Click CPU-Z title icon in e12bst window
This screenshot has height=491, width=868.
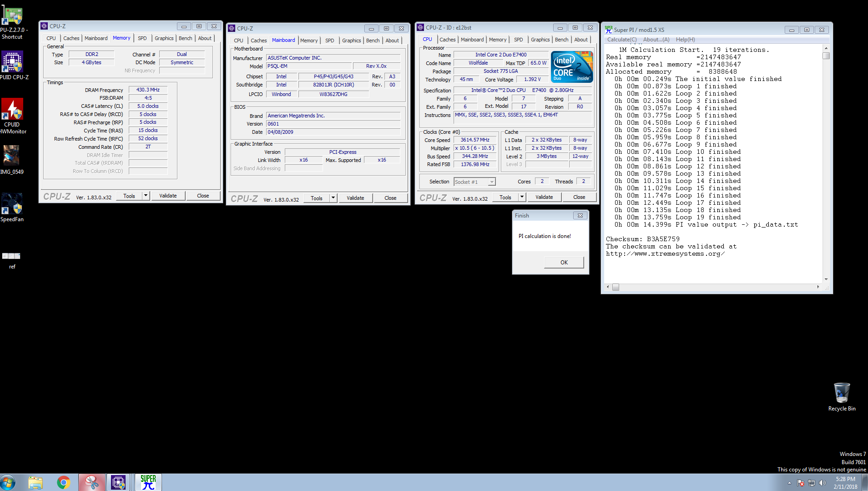420,27
